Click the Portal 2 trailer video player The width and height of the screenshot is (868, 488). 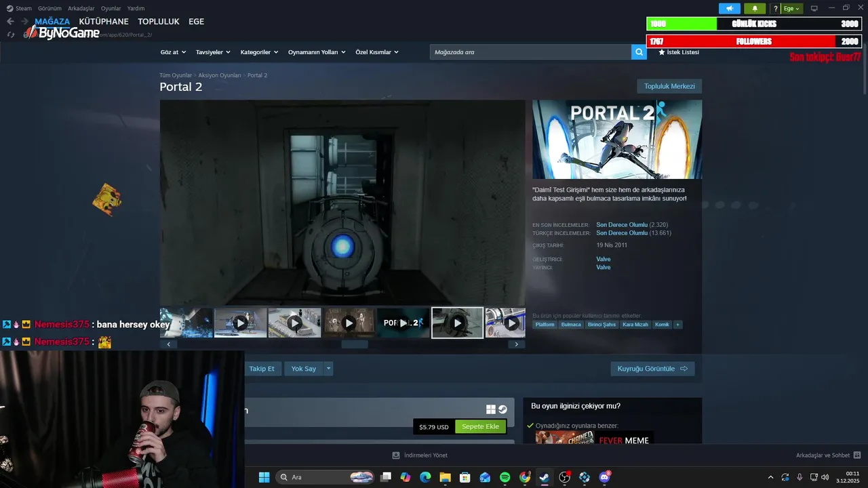click(342, 203)
